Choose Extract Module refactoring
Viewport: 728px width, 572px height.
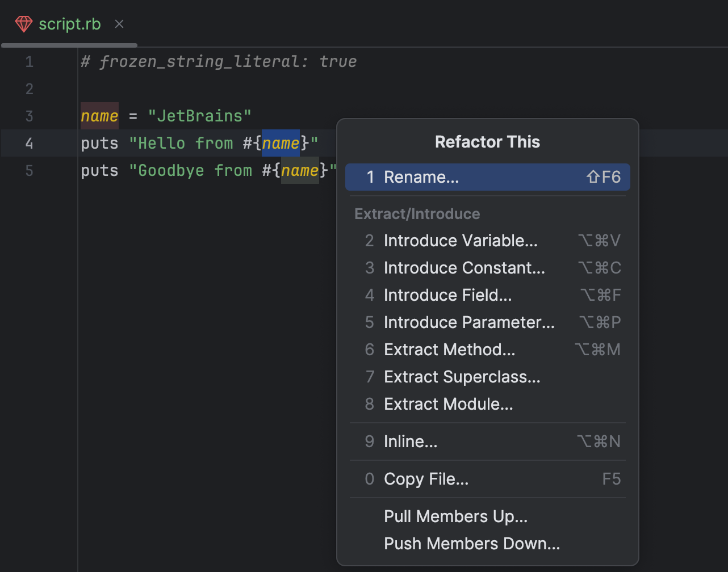coord(449,404)
